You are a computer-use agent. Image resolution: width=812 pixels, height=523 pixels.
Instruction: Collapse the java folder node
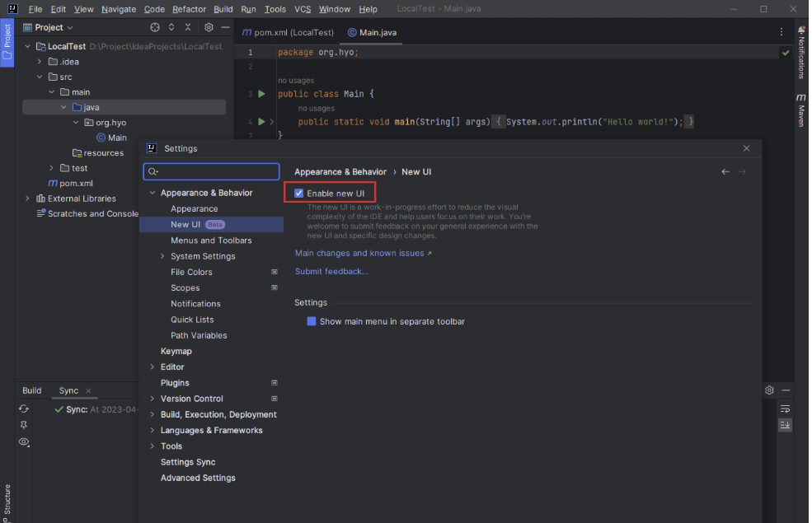[63, 107]
